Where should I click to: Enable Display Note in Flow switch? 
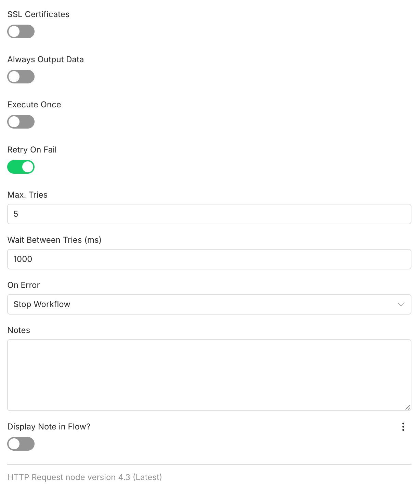(x=21, y=444)
